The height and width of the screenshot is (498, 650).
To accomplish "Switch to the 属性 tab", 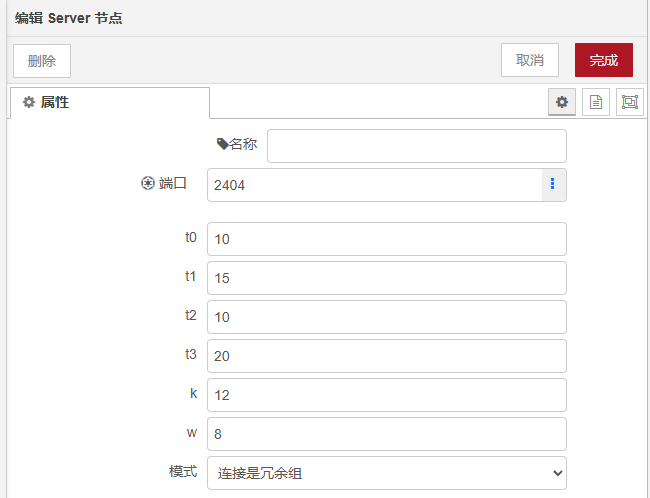I will click(108, 102).
